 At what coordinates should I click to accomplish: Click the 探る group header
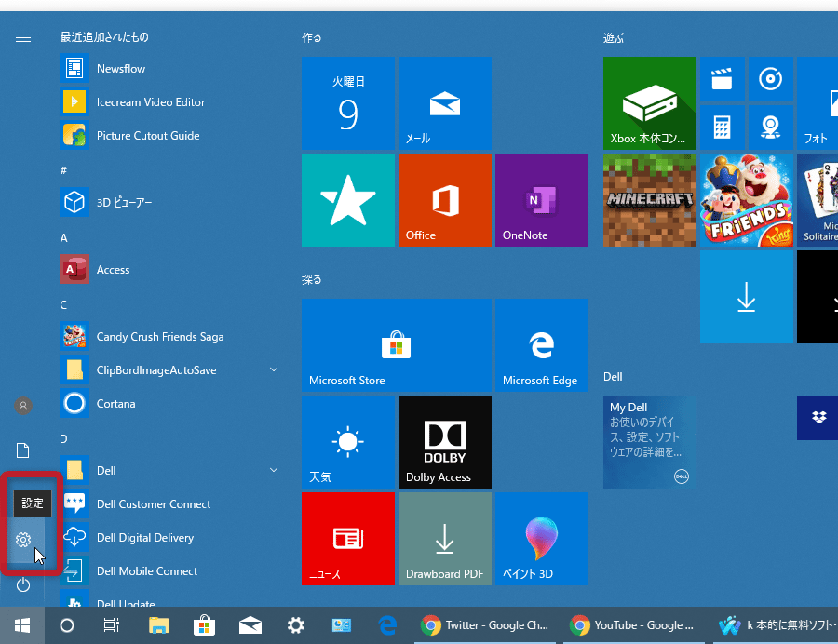tap(312, 279)
